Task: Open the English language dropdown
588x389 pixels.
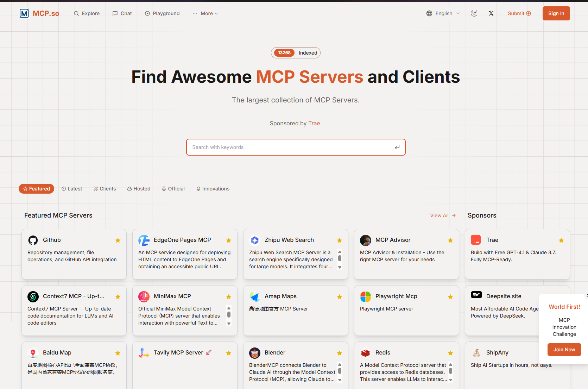Action: [x=443, y=13]
